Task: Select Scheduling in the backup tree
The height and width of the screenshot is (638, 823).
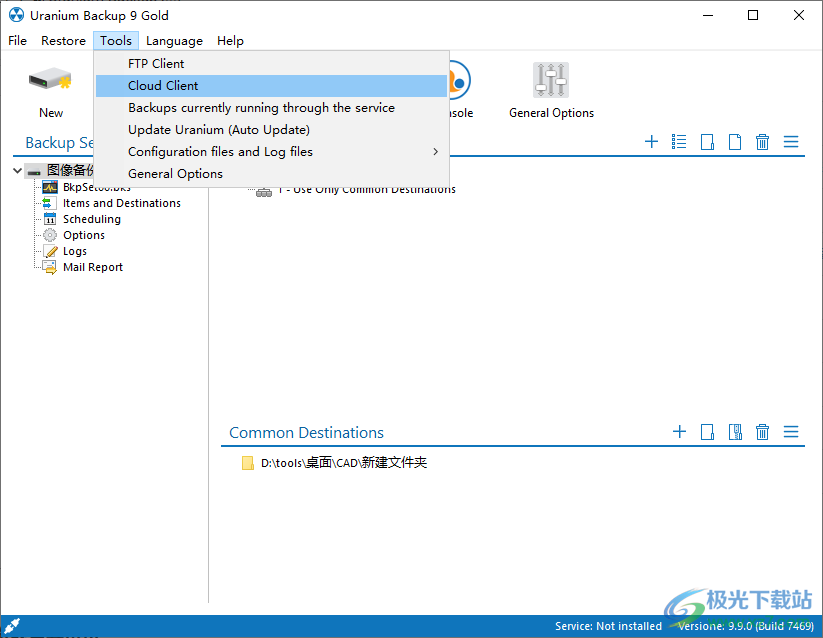Action: [x=91, y=219]
